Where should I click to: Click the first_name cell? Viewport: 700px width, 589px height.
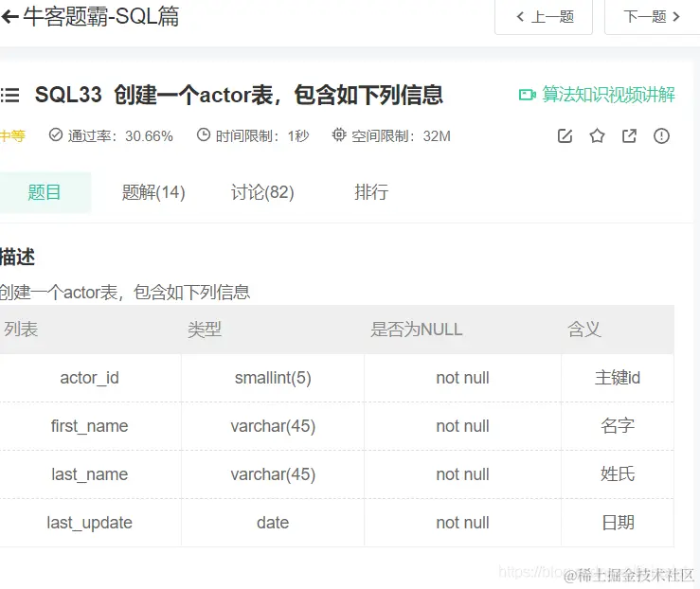tap(90, 426)
